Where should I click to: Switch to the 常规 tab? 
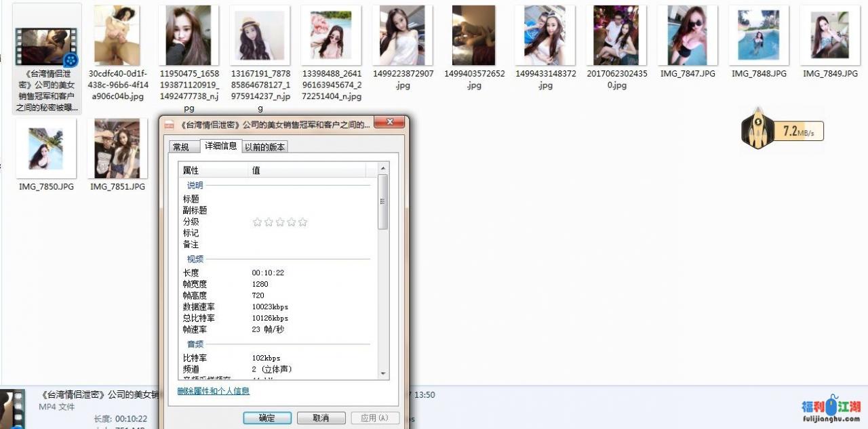181,147
